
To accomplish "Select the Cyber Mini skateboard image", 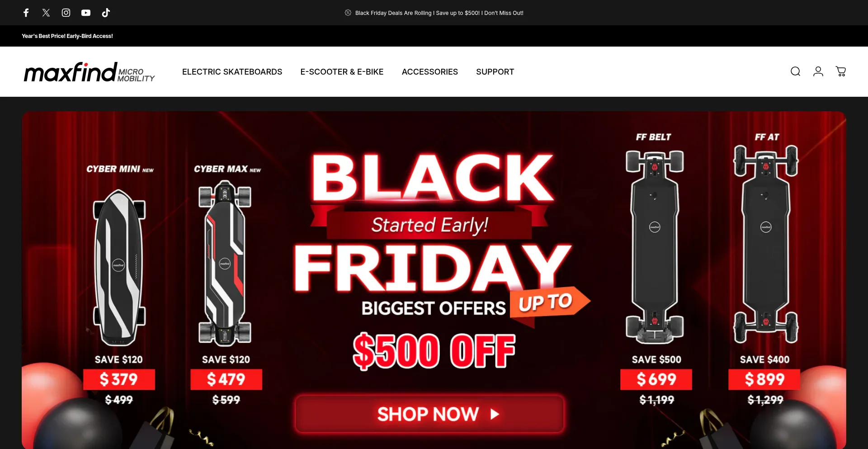I will [119, 267].
